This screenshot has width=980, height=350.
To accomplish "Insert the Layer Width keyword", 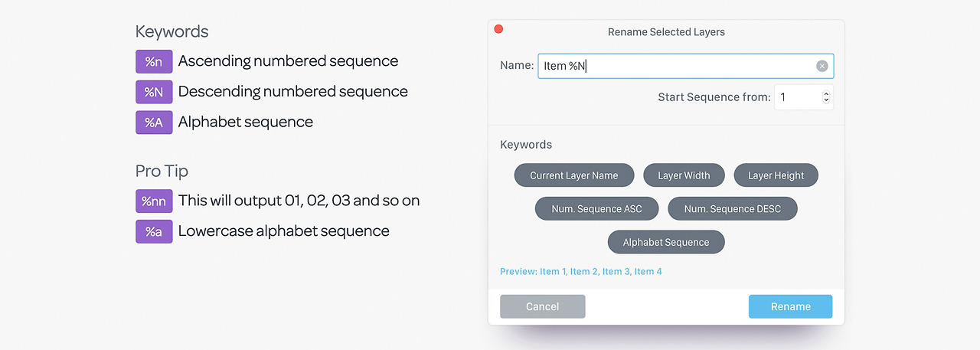I will click(x=684, y=175).
